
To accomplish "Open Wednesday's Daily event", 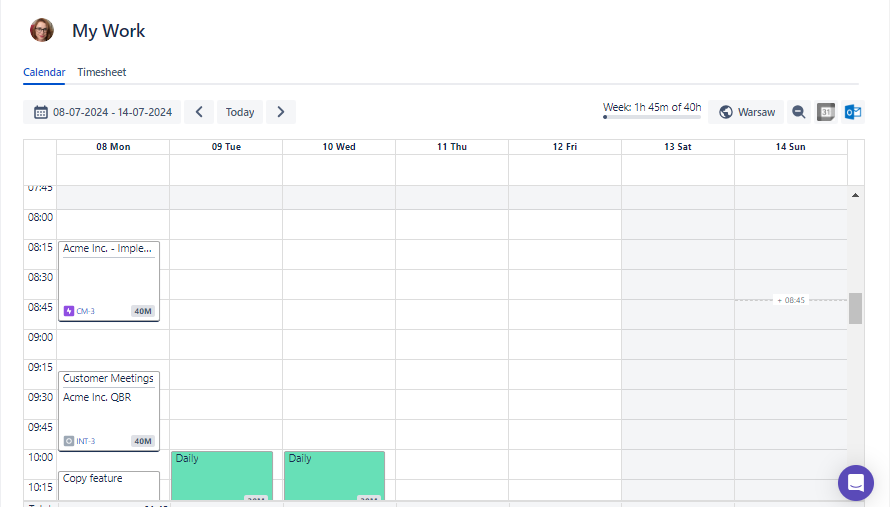I will [x=334, y=475].
